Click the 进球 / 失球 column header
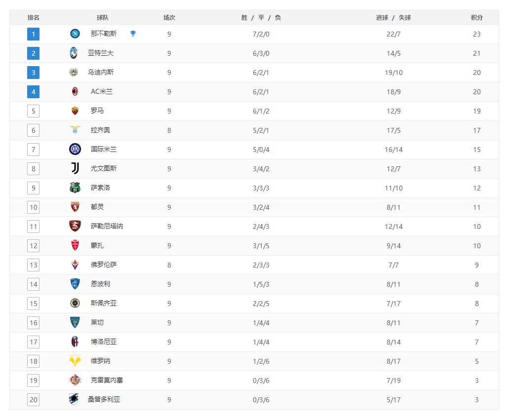This screenshot has width=513, height=420. point(394,18)
